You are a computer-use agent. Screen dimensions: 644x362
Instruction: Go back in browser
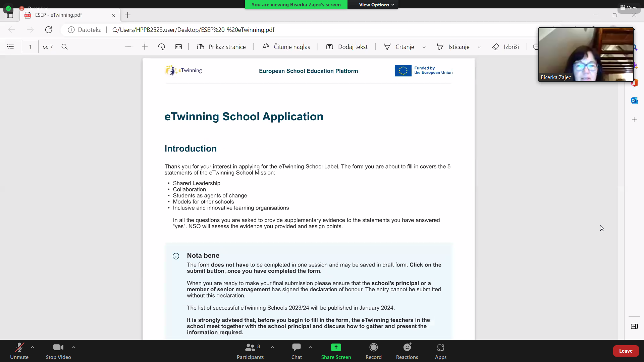pos(12,30)
